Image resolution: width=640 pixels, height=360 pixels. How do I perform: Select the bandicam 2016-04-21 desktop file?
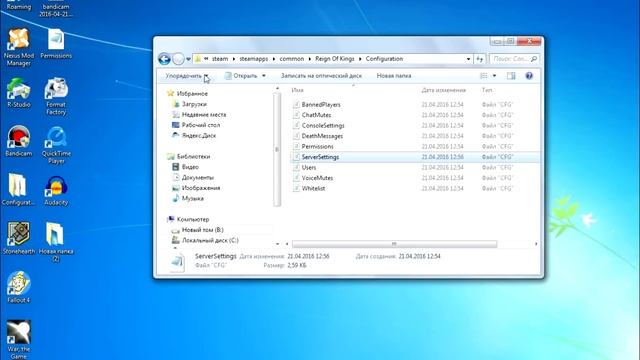(x=56, y=8)
